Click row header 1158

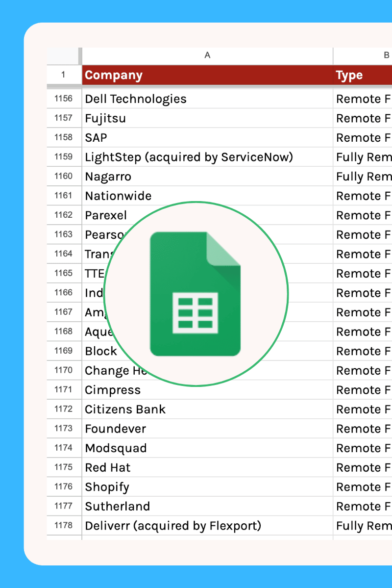[64, 138]
